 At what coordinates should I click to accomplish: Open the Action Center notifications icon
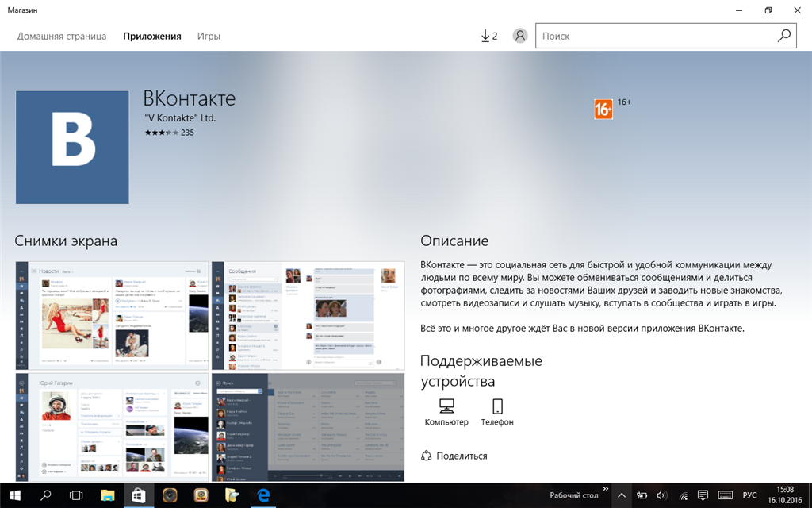pyautogui.click(x=703, y=495)
